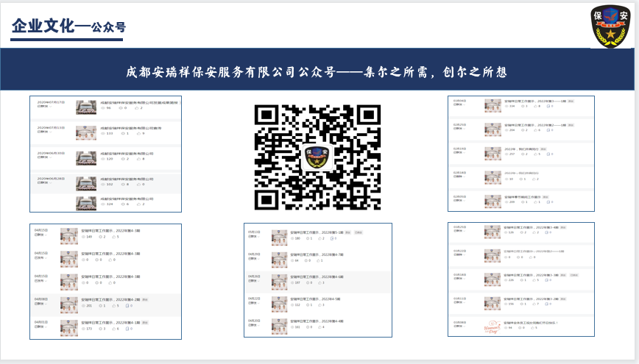Expand the 已群发 arrow under 02月19日
Image resolution: width=639 pixels, height=364 pixels.
pos(465,153)
